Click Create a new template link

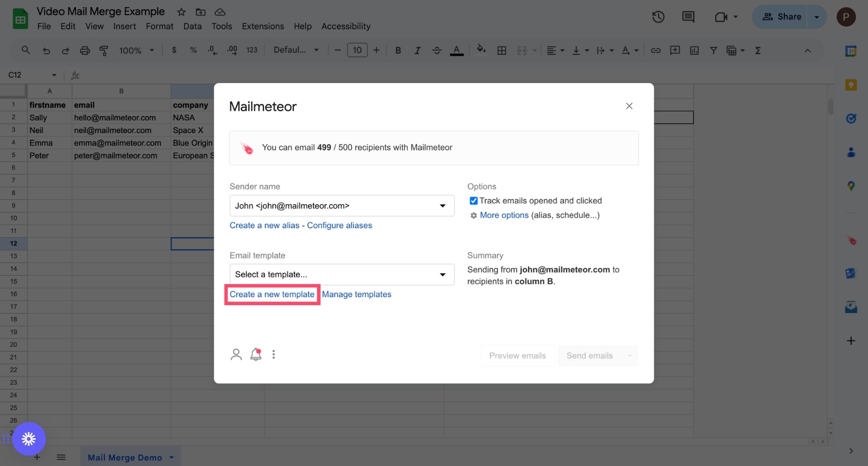272,294
